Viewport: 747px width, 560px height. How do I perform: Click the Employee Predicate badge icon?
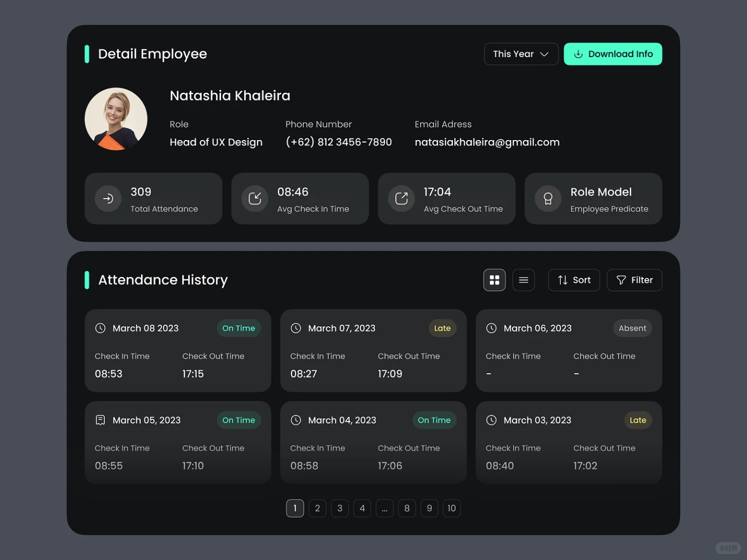548,199
